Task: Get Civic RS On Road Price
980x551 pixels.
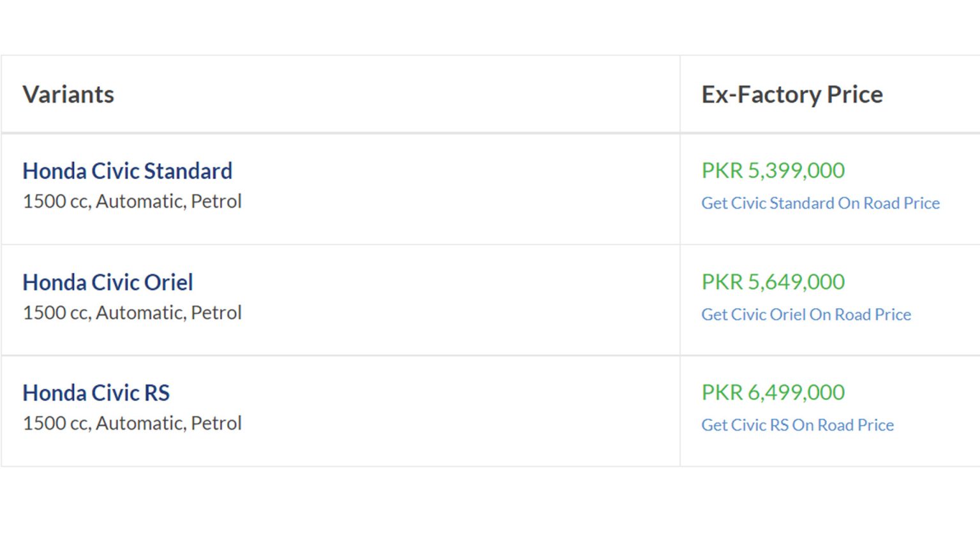Action: [798, 425]
